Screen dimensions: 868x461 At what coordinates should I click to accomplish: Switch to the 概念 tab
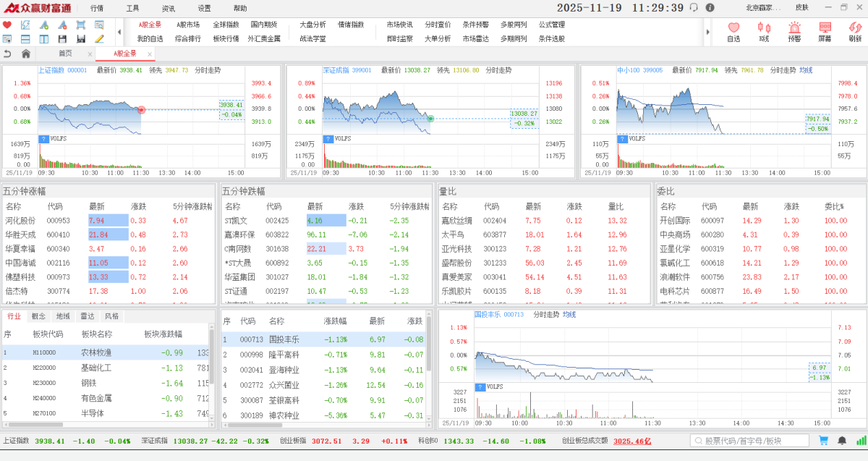coord(38,316)
